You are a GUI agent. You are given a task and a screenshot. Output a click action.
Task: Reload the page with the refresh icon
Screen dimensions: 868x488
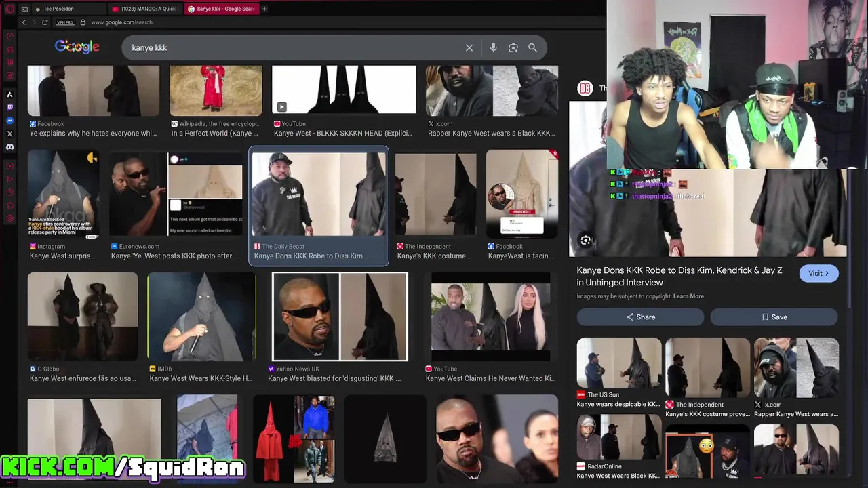point(45,22)
